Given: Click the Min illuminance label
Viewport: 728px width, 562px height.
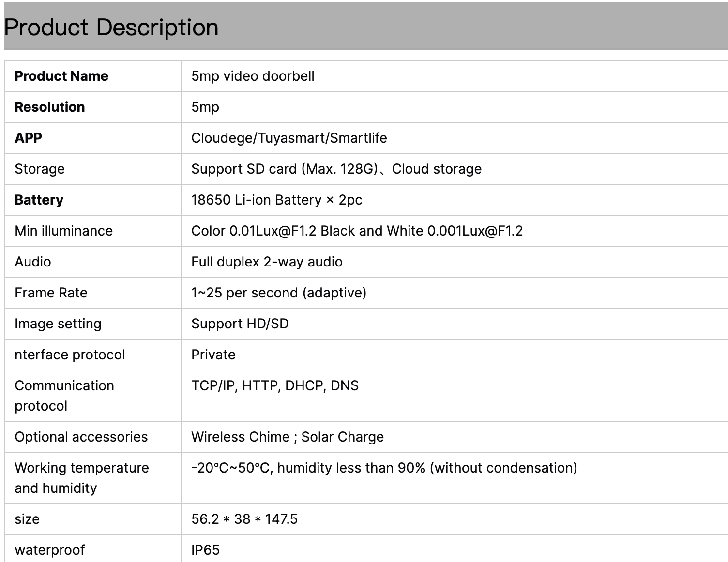Looking at the screenshot, I should pos(63,231).
